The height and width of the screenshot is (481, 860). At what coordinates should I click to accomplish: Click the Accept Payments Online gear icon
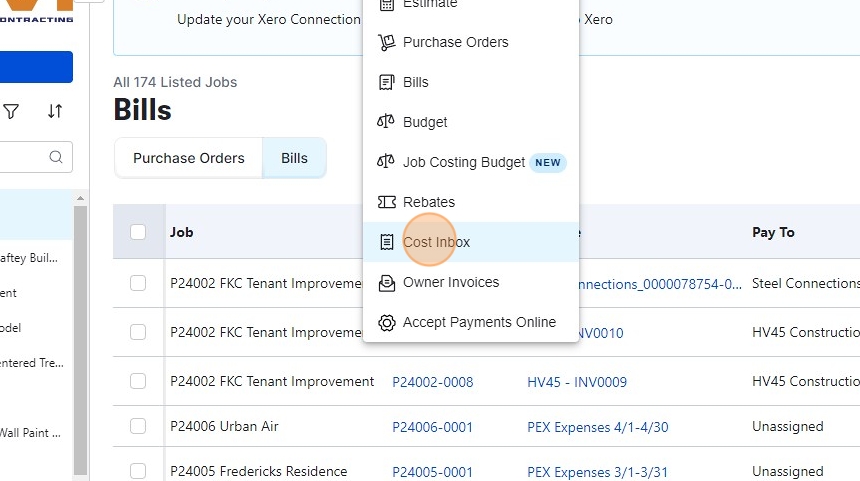coord(386,322)
